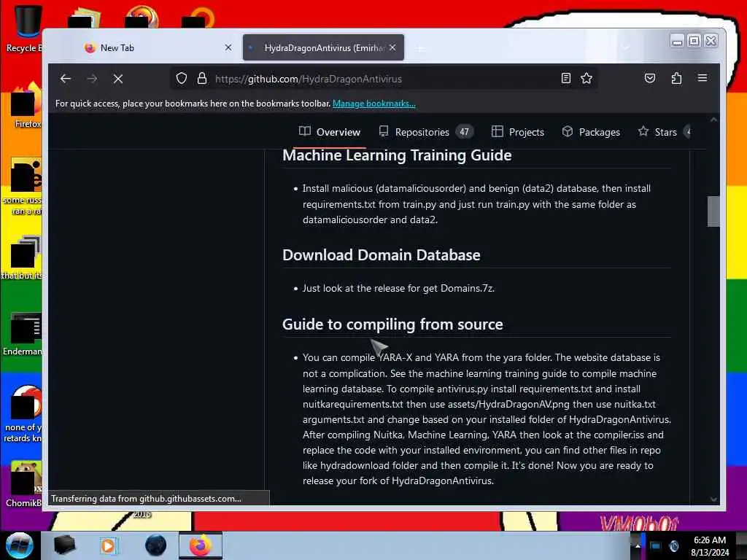The image size is (747, 560).
Task: View site info via the padlock icon
Action: pos(202,78)
